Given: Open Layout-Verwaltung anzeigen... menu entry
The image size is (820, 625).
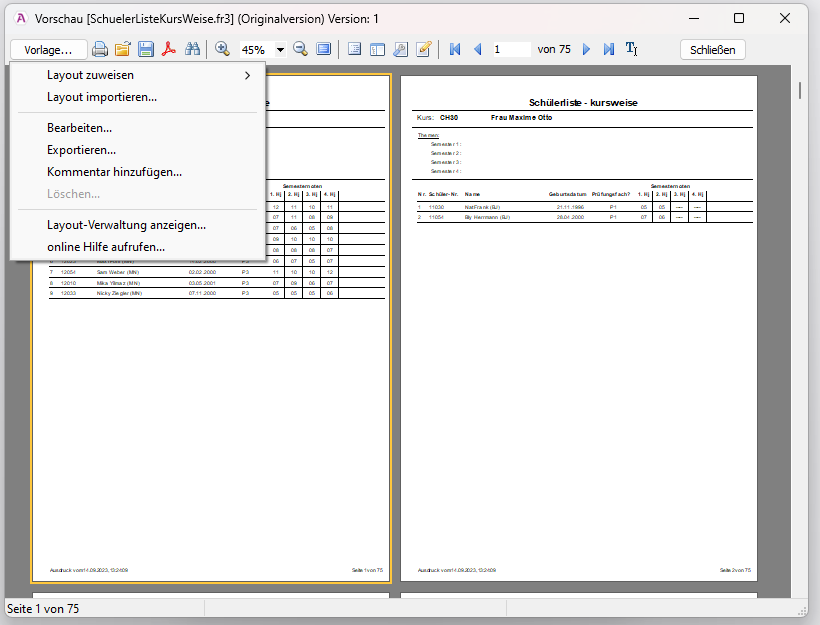Looking at the screenshot, I should 137,225.
